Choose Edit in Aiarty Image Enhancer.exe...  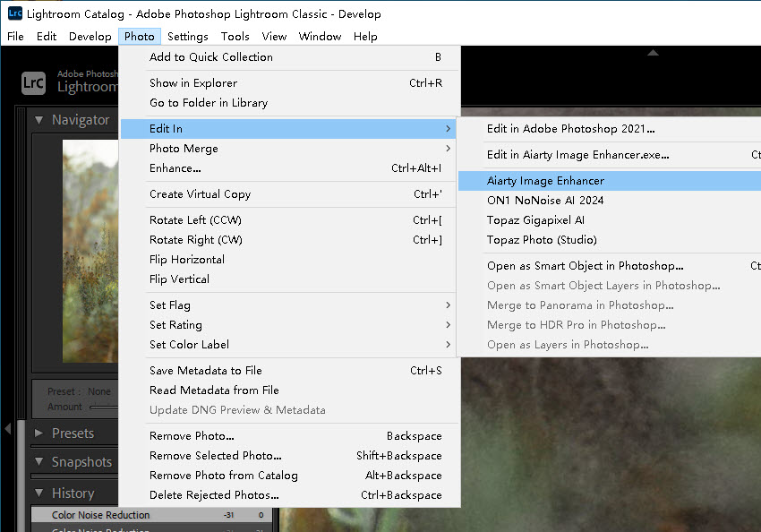[610, 155]
